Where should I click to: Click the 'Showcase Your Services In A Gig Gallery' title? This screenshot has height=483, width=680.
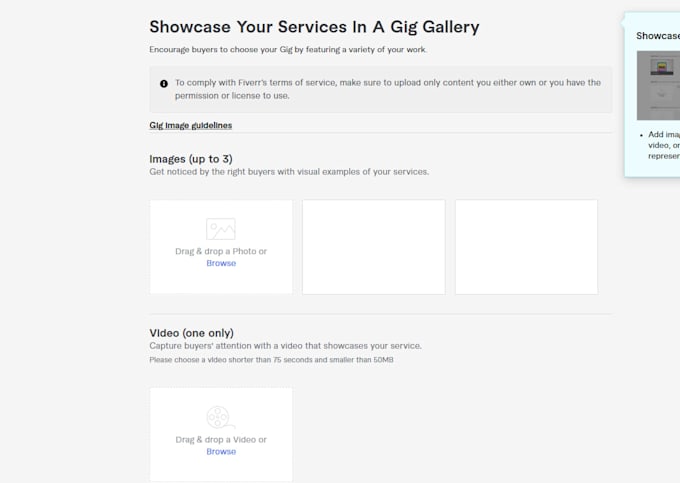314,27
